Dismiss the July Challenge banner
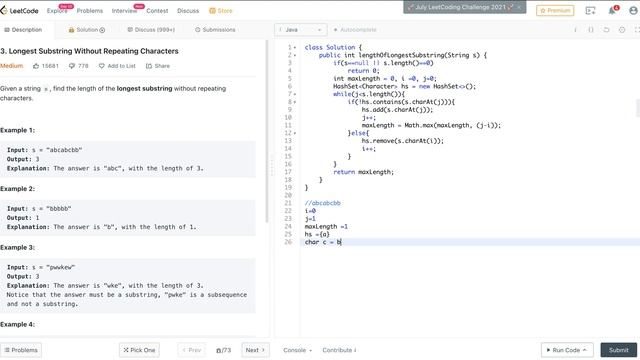The width and height of the screenshot is (640, 360). click(x=519, y=7)
